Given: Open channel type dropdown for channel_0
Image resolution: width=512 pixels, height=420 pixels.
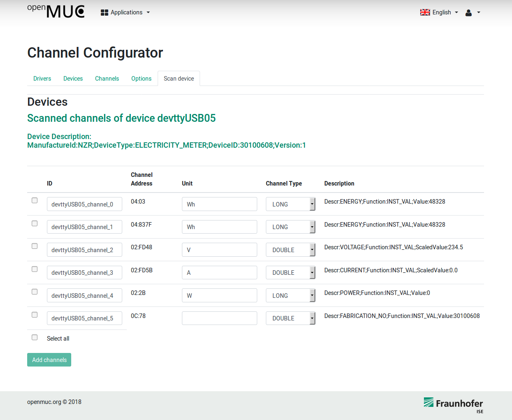Looking at the screenshot, I should (x=290, y=204).
